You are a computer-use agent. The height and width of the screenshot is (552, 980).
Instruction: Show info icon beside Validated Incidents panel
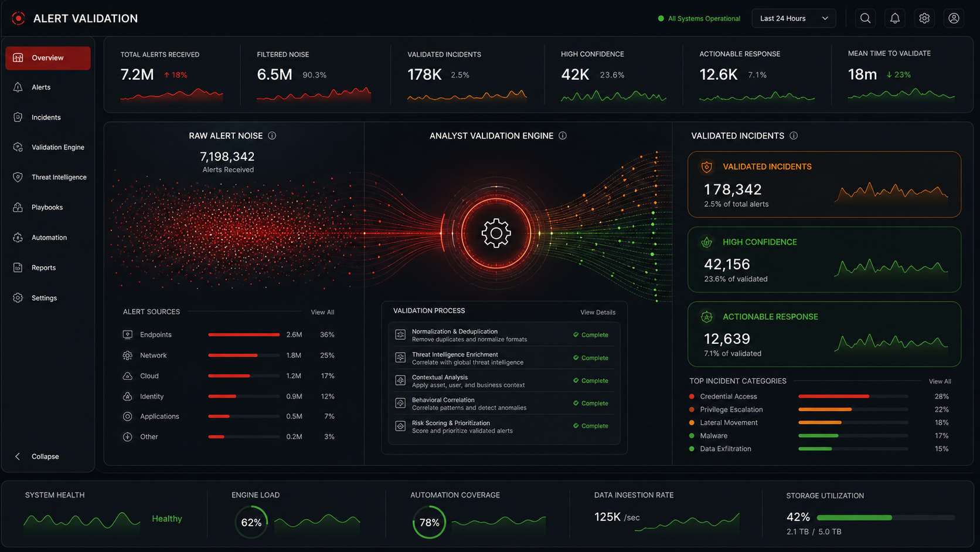[x=794, y=136]
